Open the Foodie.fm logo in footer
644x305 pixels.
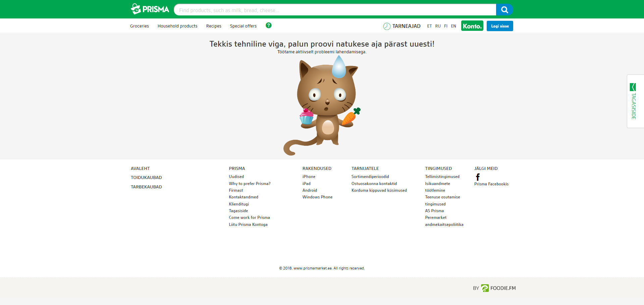point(498,288)
